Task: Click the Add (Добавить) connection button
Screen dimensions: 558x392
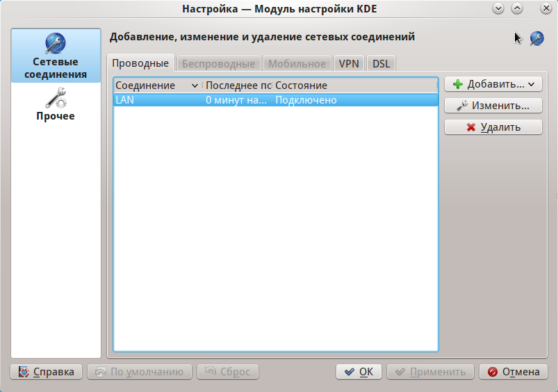Action: coord(493,84)
